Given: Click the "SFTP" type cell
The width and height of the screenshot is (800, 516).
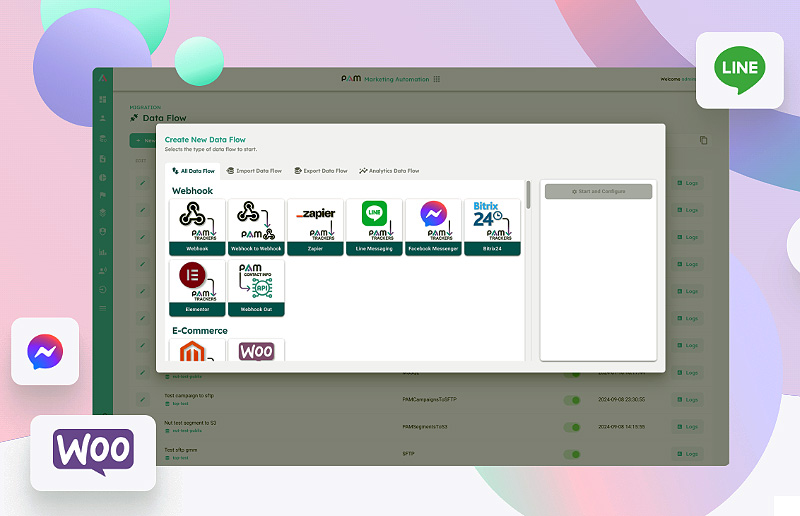Looking at the screenshot, I should 408,453.
